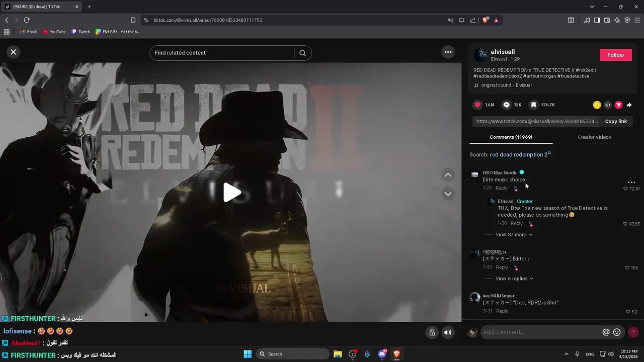Open File Explorer from taskbar
The image size is (644, 362).
338,354
